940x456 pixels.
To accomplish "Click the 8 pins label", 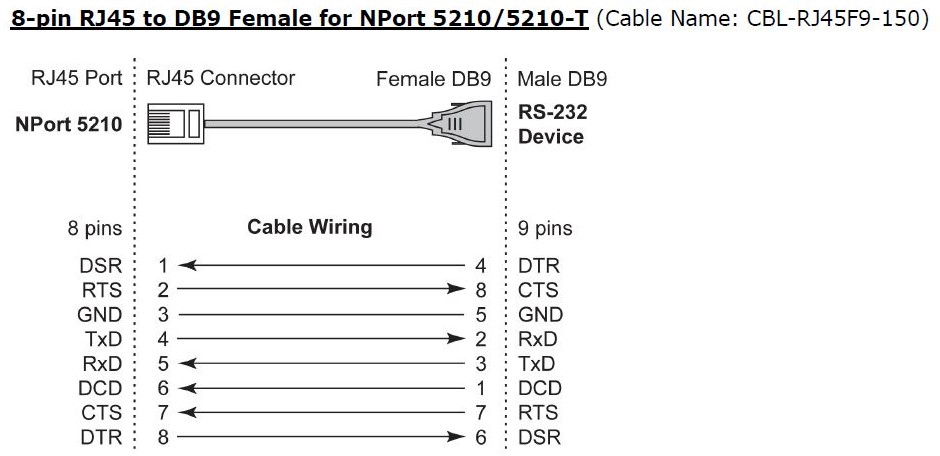I will [x=95, y=229].
